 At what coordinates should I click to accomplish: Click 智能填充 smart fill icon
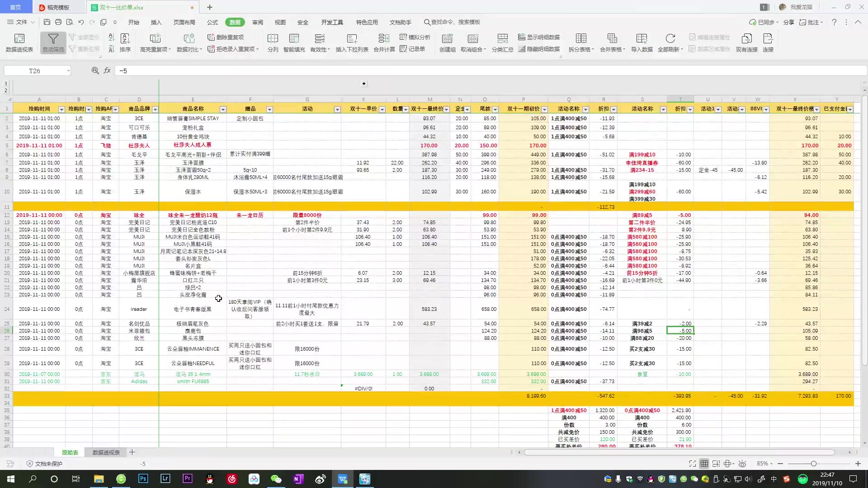coord(294,43)
